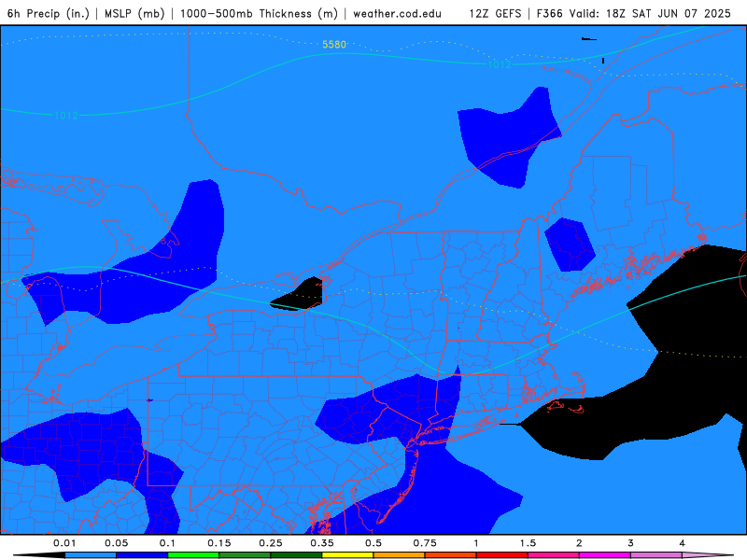This screenshot has height=560, width=747.
Task: Click the 'MSLP (mb)' header label
Action: pyautogui.click(x=134, y=13)
